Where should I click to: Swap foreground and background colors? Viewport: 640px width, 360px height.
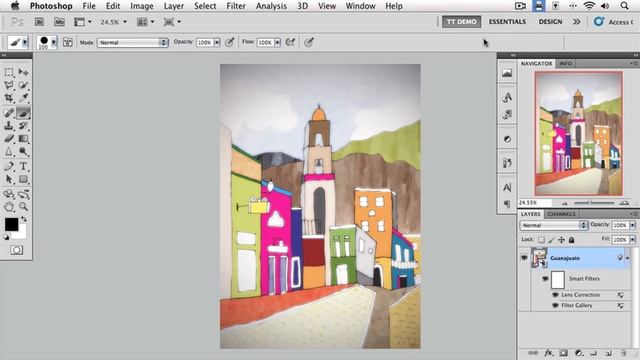point(24,219)
